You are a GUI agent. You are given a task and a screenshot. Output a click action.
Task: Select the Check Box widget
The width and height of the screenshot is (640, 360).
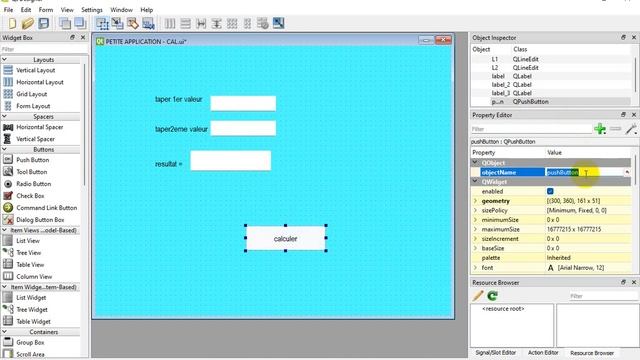point(30,196)
